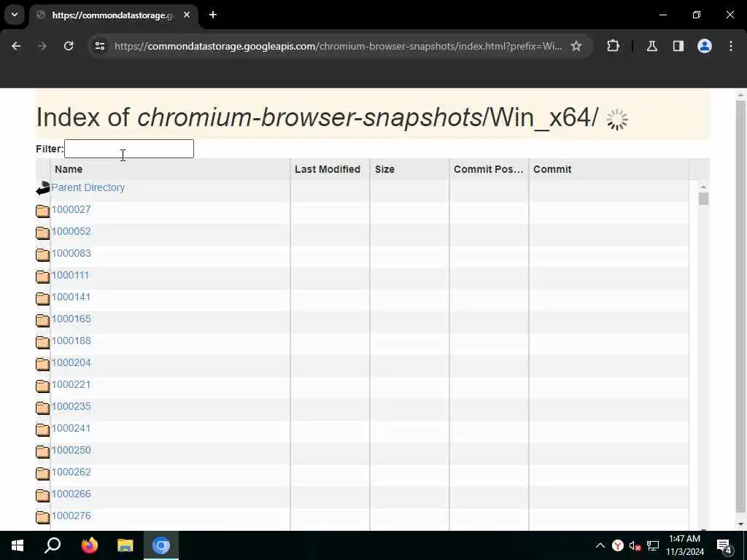This screenshot has height=560, width=747.
Task: Click the folder icon beside 1000221
Action: pyautogui.click(x=43, y=386)
